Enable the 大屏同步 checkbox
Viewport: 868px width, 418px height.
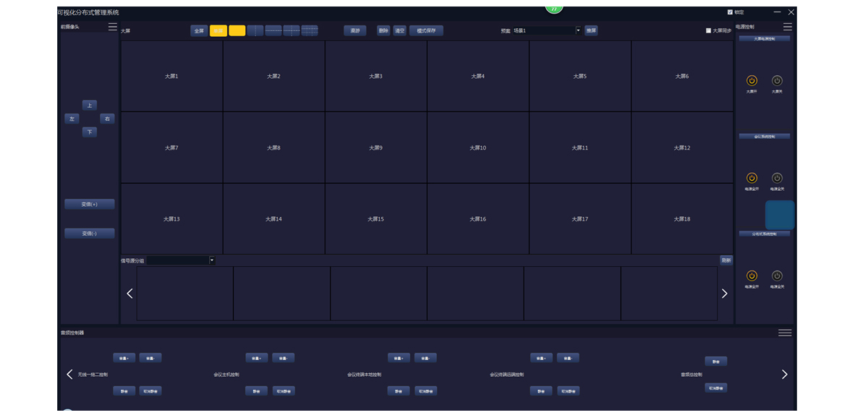[x=708, y=31]
